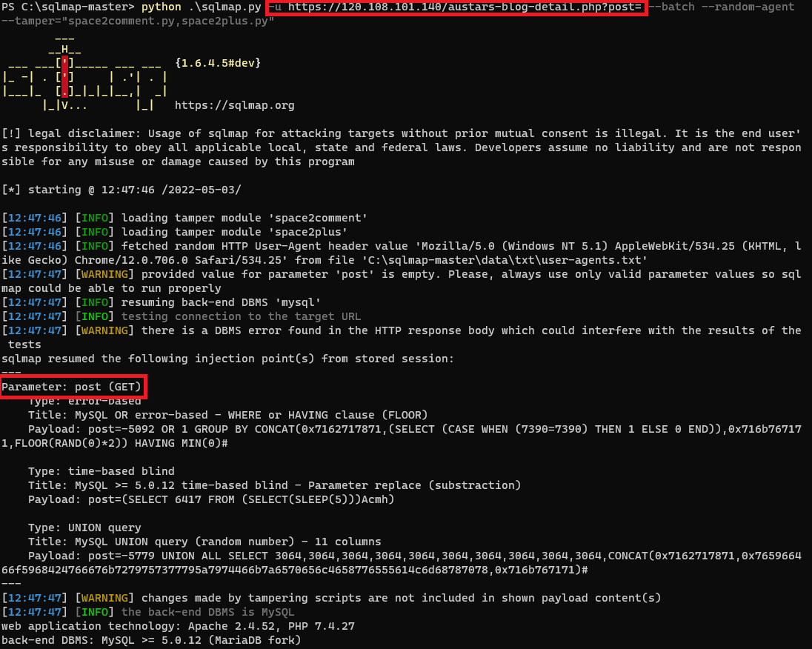Click the payload 'post=-5092 OR 1 GROUP BY CONCAT' line
The height and width of the screenshot is (649, 812).
point(402,436)
